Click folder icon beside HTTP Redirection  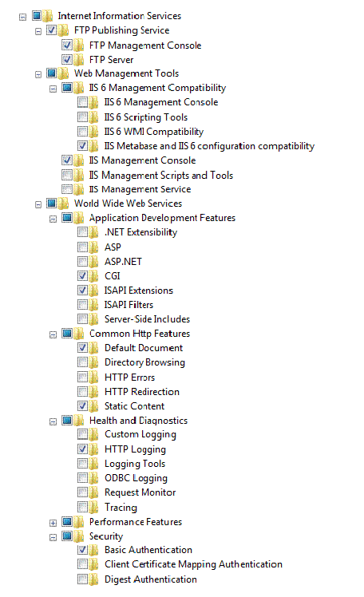tap(93, 391)
